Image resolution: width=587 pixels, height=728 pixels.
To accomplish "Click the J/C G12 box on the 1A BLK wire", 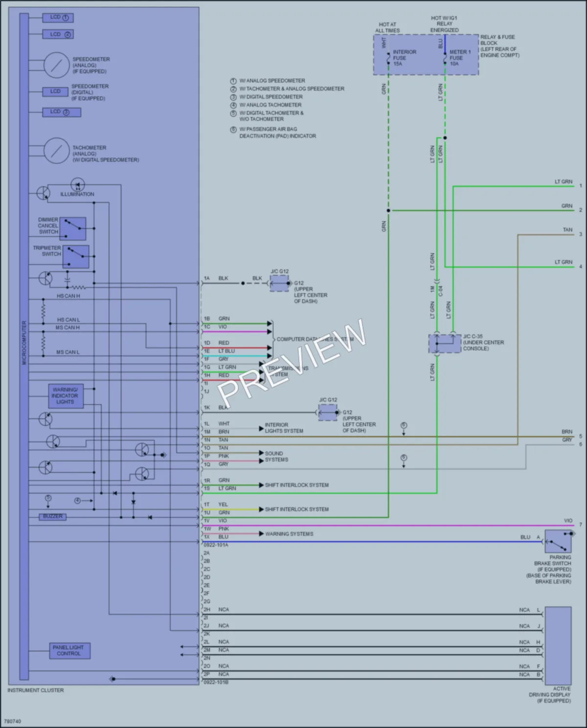I will point(279,283).
